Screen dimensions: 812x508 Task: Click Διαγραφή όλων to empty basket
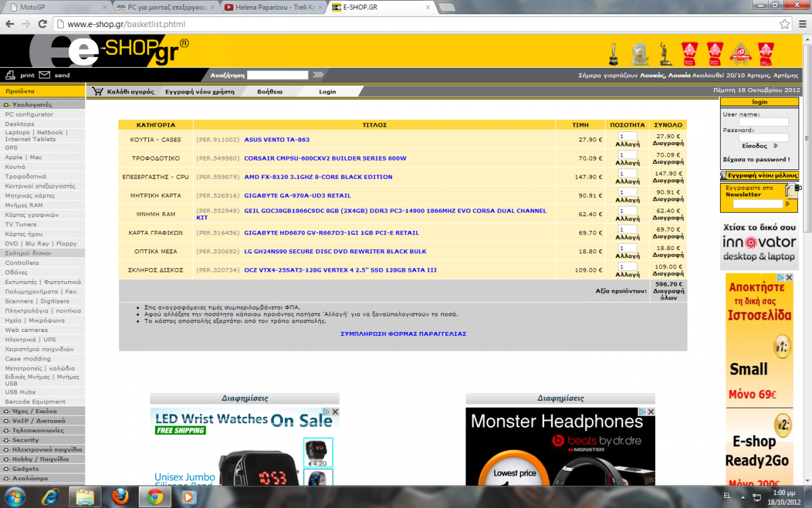click(668, 295)
